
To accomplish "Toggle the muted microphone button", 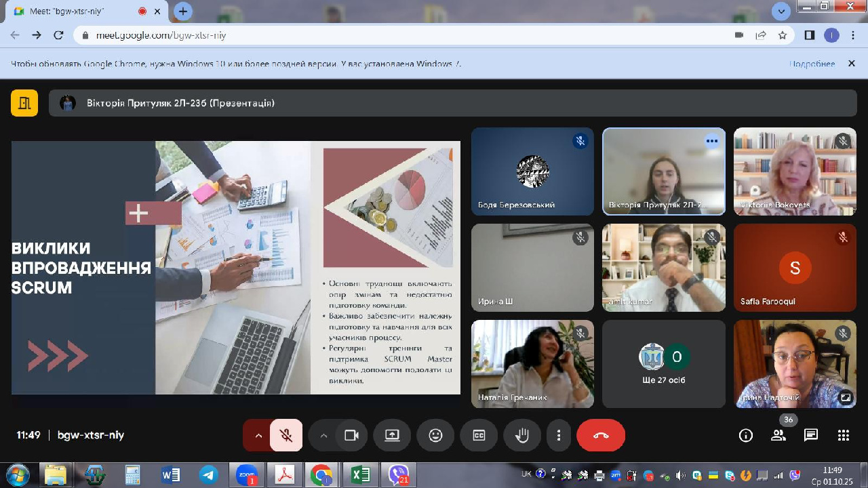I will (x=286, y=435).
